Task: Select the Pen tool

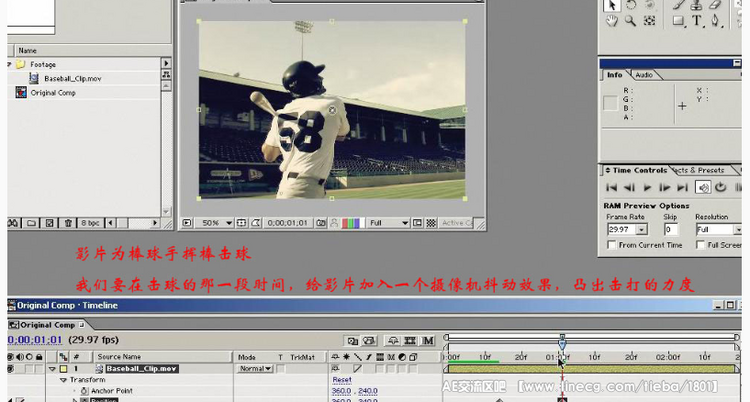Action: (x=715, y=21)
